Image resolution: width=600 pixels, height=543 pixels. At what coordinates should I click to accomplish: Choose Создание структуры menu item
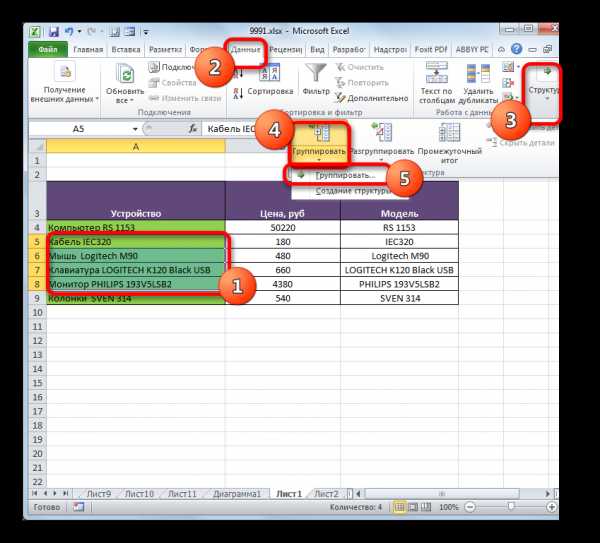coord(353,191)
